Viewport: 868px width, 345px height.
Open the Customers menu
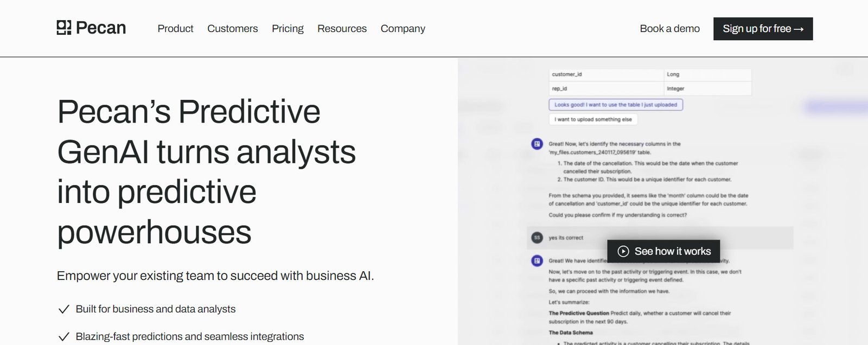click(232, 28)
